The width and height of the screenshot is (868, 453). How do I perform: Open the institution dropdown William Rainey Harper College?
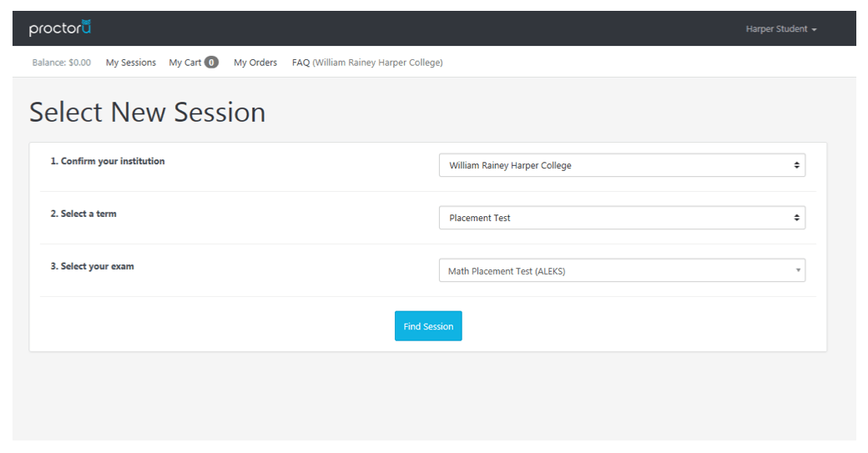click(622, 165)
